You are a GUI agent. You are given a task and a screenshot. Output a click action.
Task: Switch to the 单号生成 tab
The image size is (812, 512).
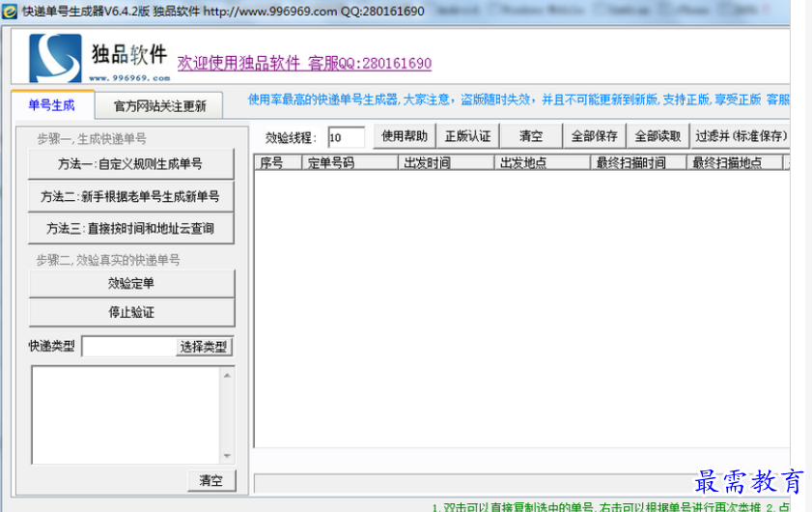[x=51, y=105]
